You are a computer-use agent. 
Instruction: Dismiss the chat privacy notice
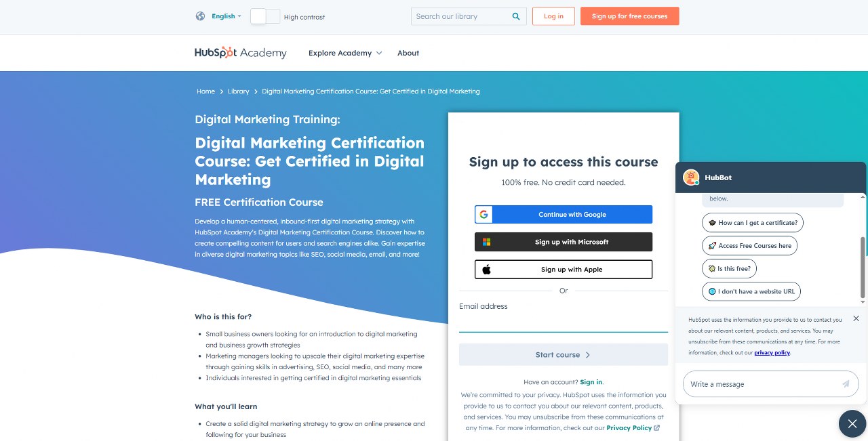point(856,318)
